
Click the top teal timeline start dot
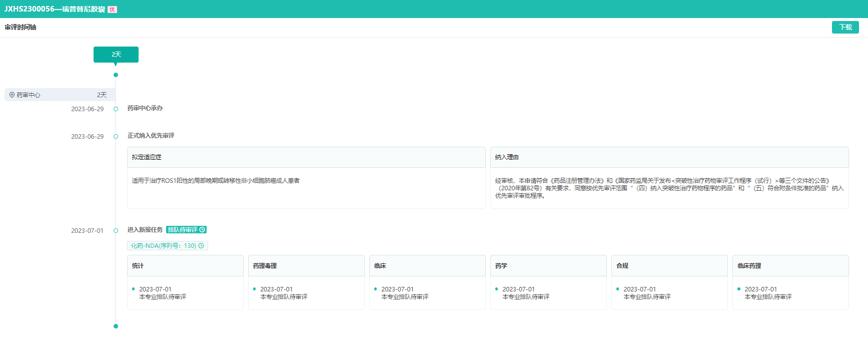click(116, 75)
